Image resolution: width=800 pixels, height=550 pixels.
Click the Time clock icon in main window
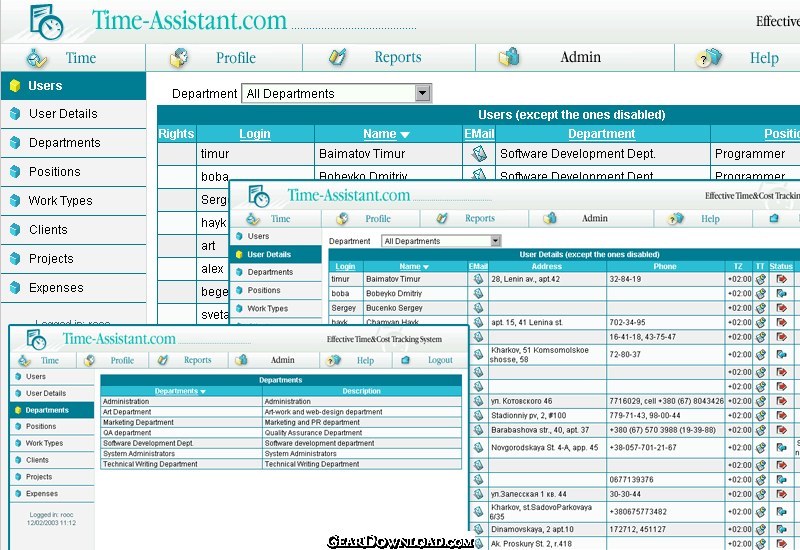[36, 58]
